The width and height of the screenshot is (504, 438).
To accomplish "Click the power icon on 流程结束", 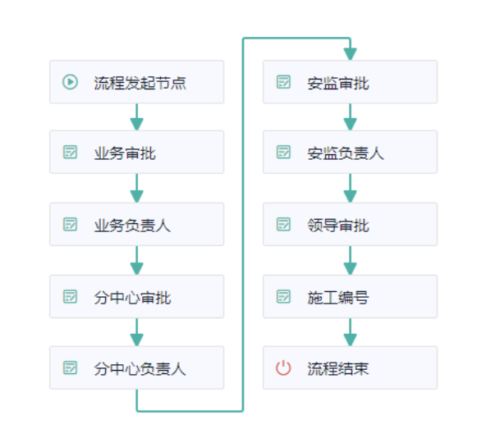I will click(x=284, y=368).
